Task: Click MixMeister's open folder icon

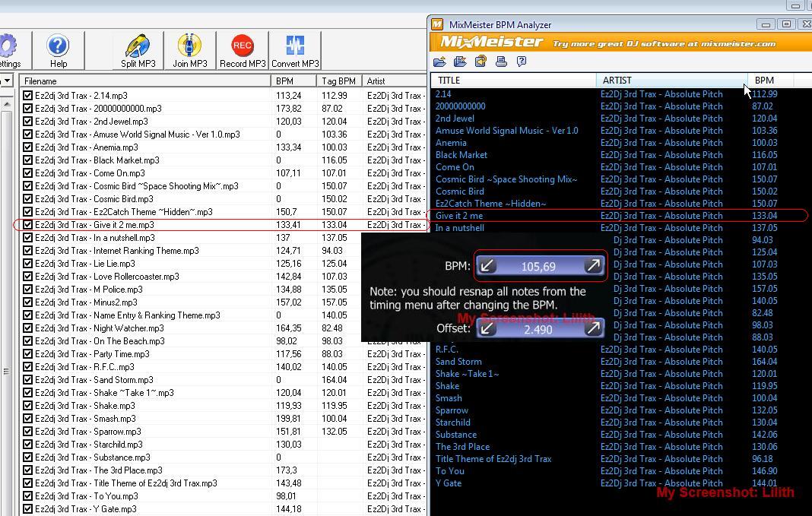Action: [439, 62]
